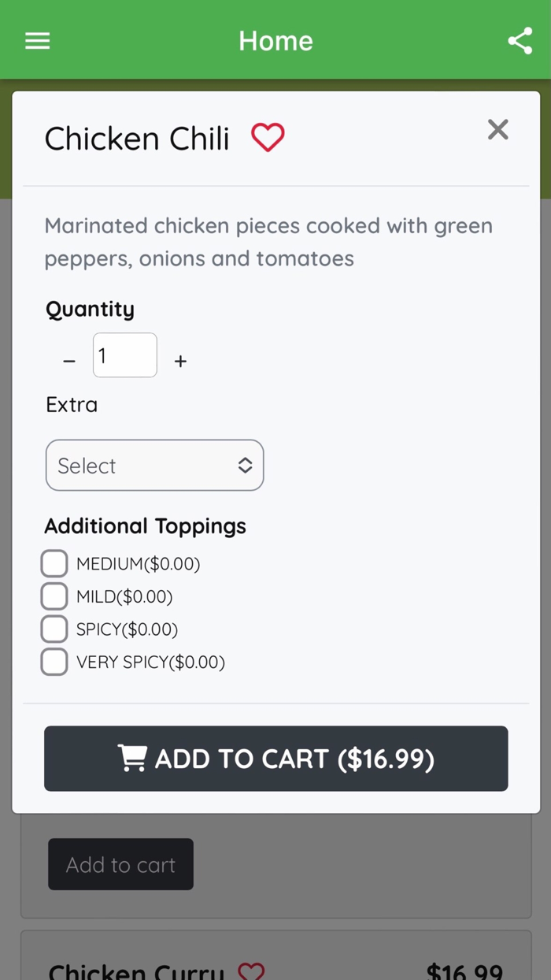Click the Home header title

[x=275, y=41]
